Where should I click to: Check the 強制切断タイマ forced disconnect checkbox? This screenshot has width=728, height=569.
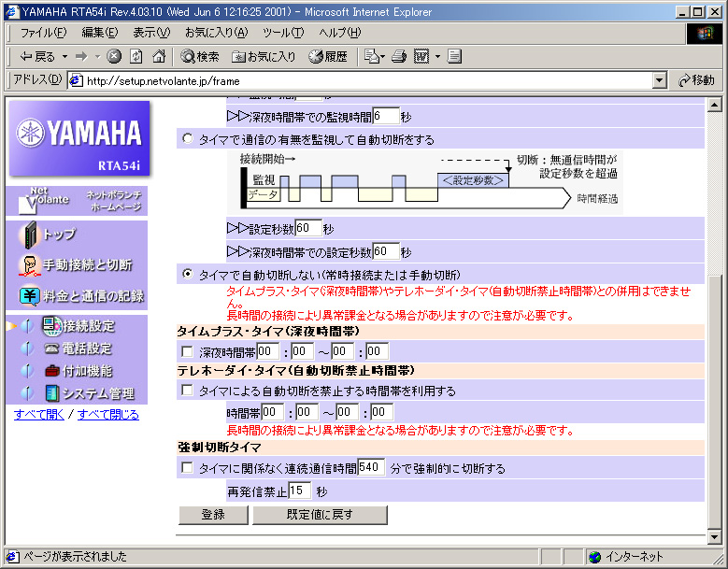(188, 468)
